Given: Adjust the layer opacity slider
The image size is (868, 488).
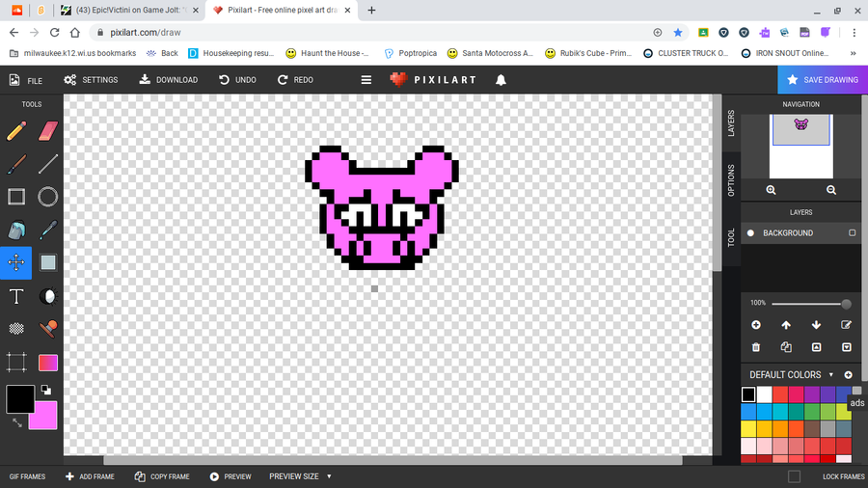Looking at the screenshot, I should point(811,304).
